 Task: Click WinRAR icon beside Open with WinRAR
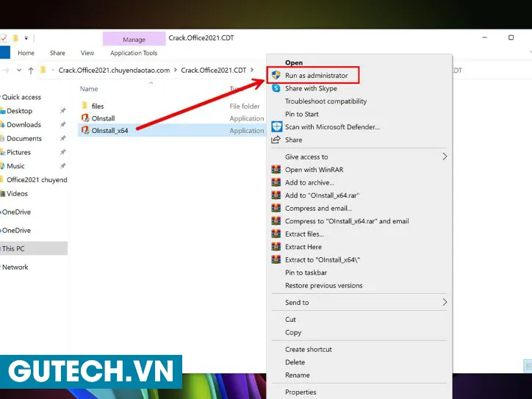tap(276, 170)
